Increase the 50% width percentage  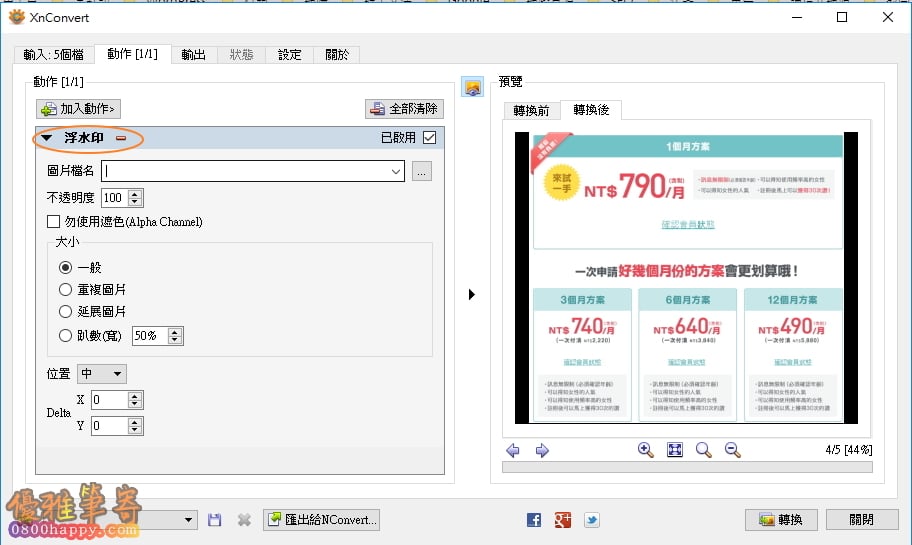[x=174, y=332]
